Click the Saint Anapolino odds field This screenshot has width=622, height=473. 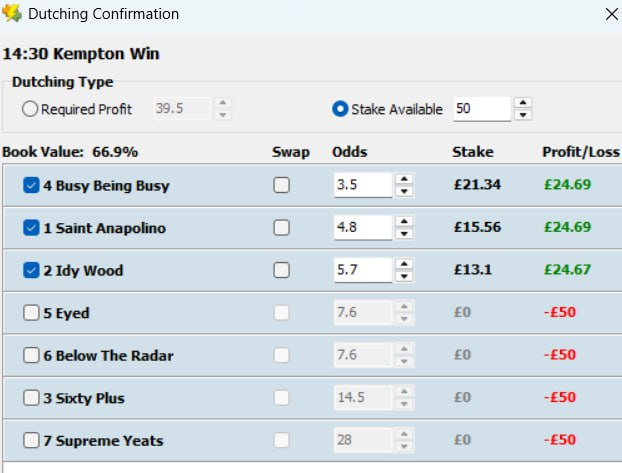click(x=362, y=228)
